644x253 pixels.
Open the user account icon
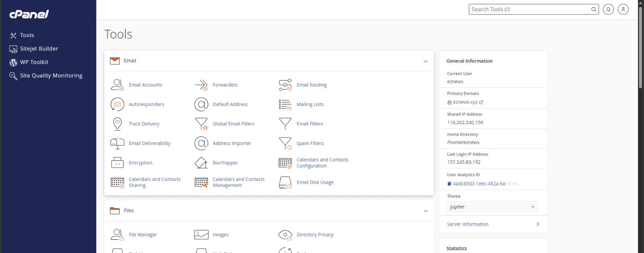pyautogui.click(x=623, y=9)
